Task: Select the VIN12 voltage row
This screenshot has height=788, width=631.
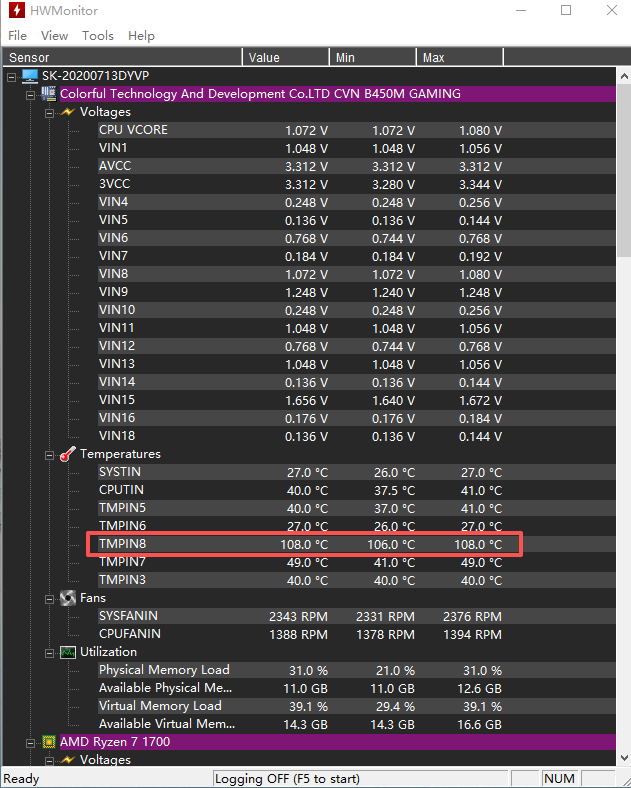Action: pyautogui.click(x=357, y=346)
